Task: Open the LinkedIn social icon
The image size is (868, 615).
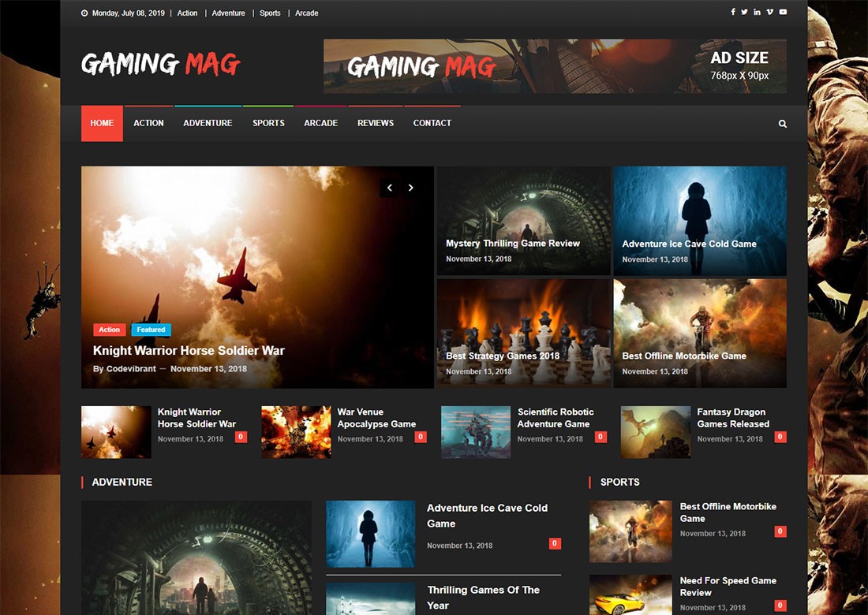Action: [757, 12]
